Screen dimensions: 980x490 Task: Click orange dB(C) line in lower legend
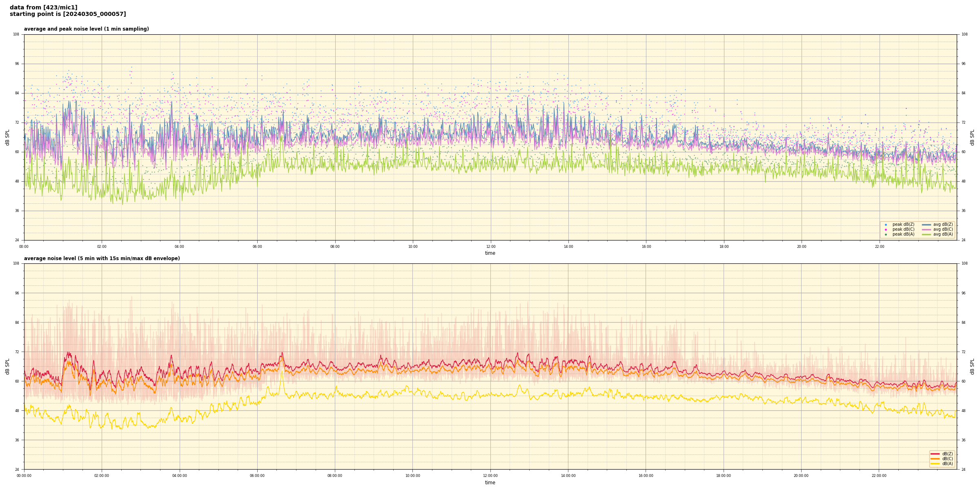(935, 459)
